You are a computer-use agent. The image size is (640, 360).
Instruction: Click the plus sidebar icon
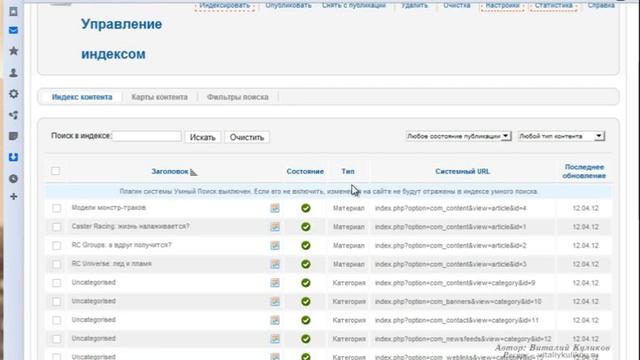[13, 197]
